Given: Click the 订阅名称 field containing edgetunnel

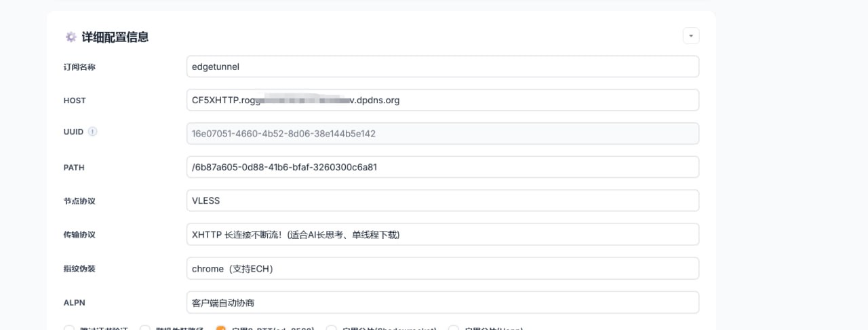Looking at the screenshot, I should (x=443, y=67).
